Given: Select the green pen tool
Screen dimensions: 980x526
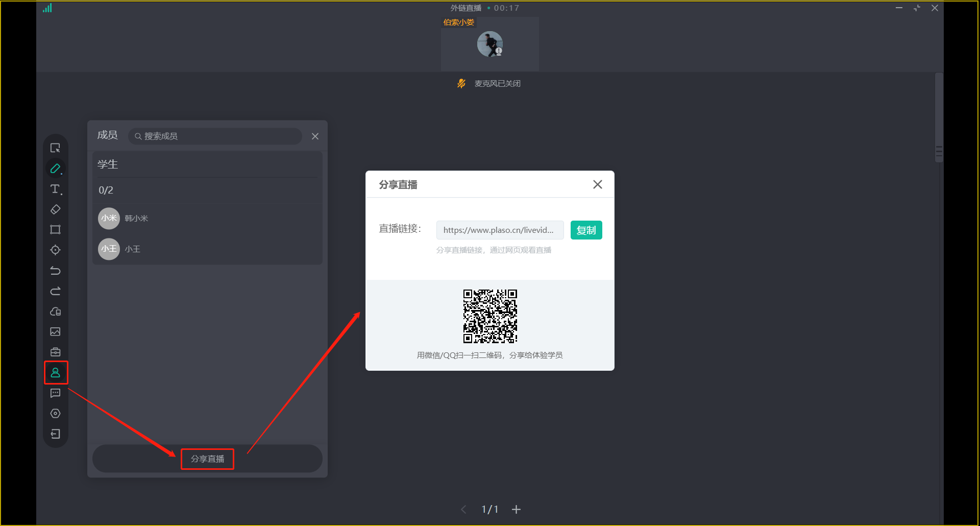Looking at the screenshot, I should point(55,169).
